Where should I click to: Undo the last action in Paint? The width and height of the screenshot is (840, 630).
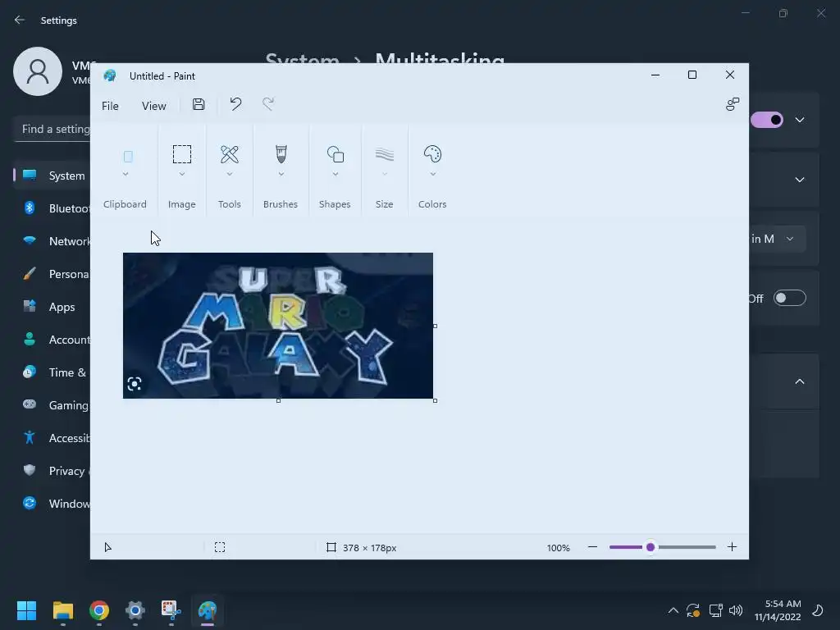(235, 104)
